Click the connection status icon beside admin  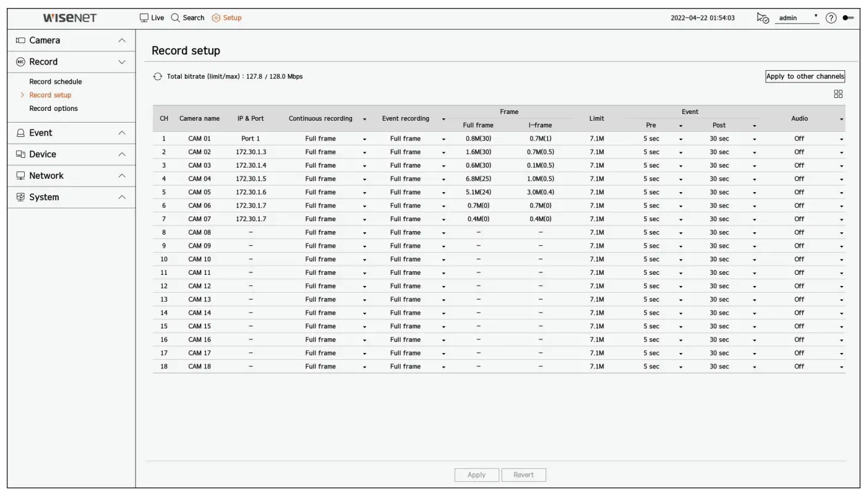(x=763, y=18)
